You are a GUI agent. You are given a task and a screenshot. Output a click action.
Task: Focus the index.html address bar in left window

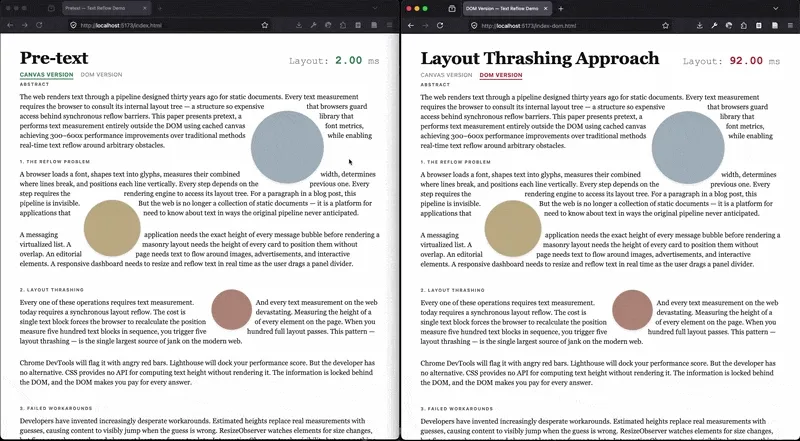tap(168, 25)
